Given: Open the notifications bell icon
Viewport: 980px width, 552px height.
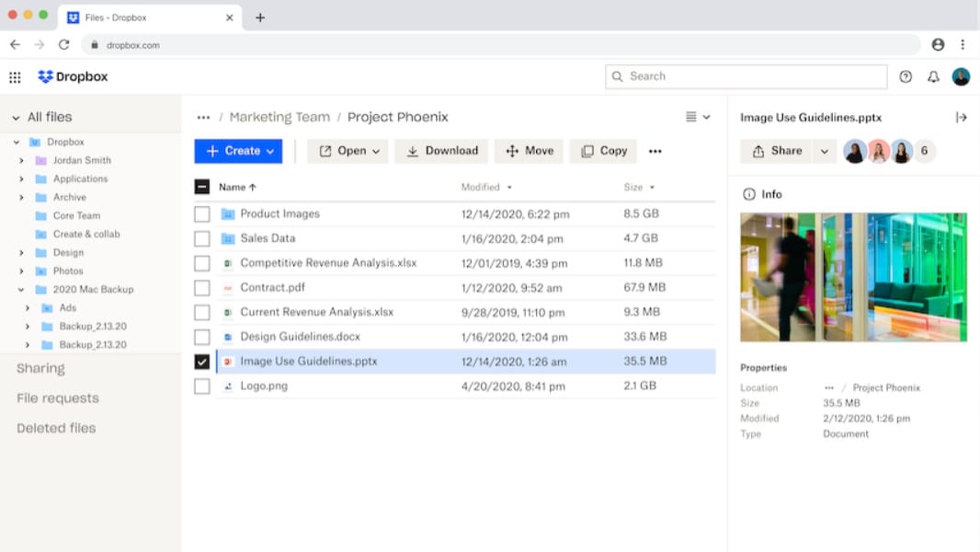Looking at the screenshot, I should 933,77.
